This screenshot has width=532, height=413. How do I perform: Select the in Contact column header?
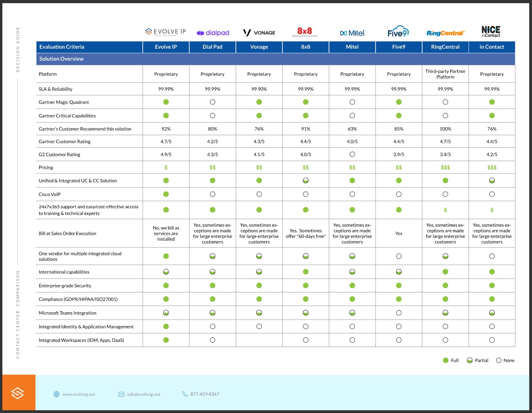pyautogui.click(x=492, y=47)
